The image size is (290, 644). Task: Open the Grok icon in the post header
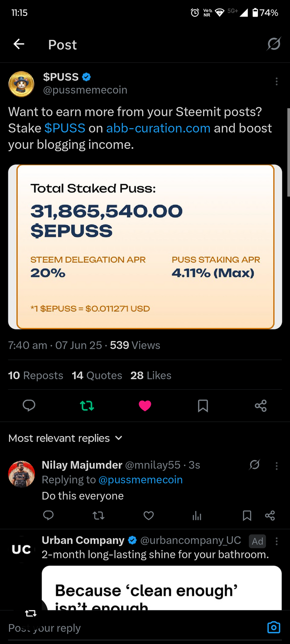274,44
